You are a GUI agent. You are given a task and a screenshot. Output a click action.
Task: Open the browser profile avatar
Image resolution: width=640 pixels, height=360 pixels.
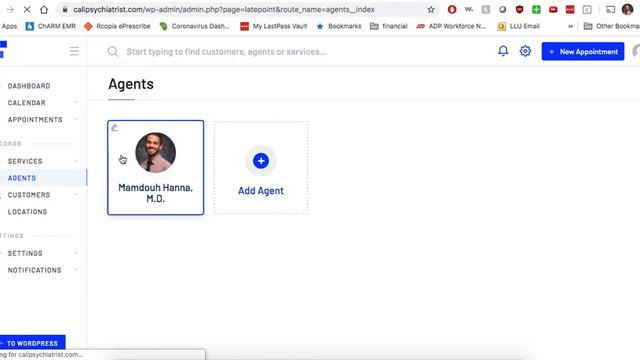click(x=627, y=9)
